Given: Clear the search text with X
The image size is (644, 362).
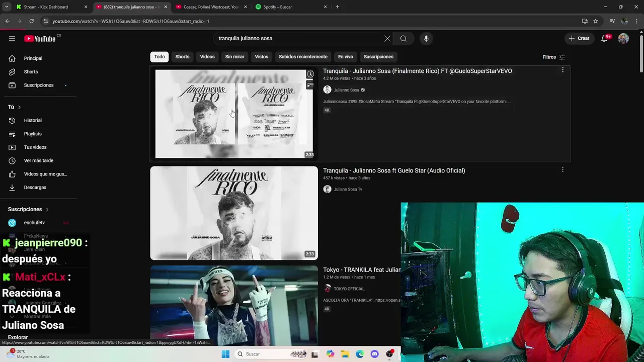Looking at the screenshot, I should point(387,39).
